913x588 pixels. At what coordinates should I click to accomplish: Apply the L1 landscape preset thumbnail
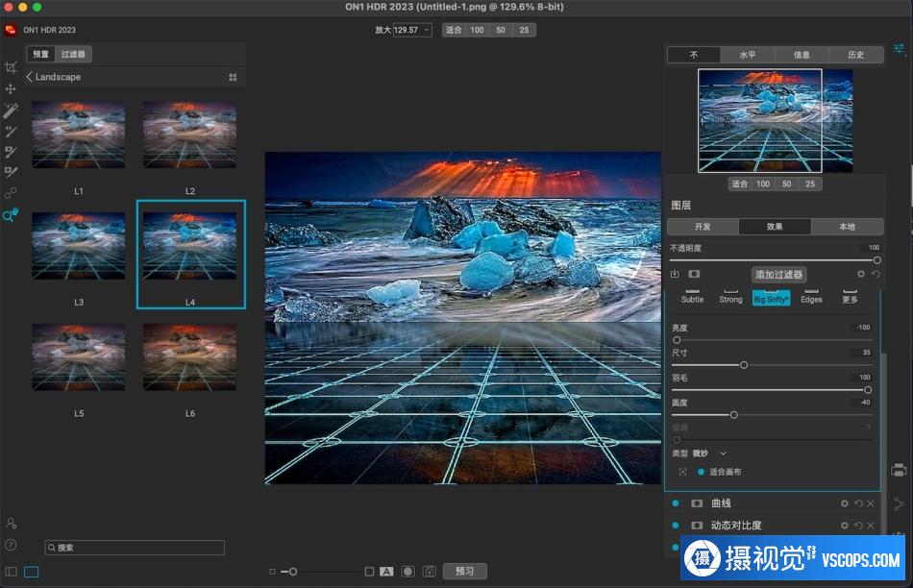coord(79,135)
